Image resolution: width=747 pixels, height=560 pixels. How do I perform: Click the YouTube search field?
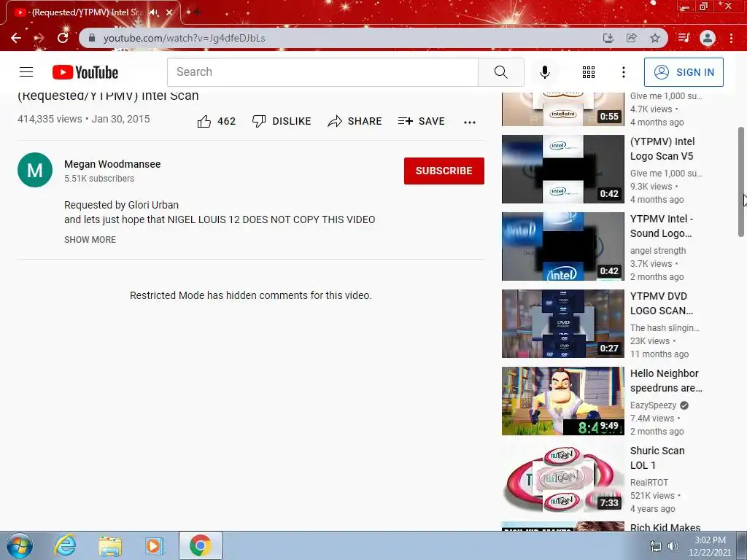click(x=322, y=72)
